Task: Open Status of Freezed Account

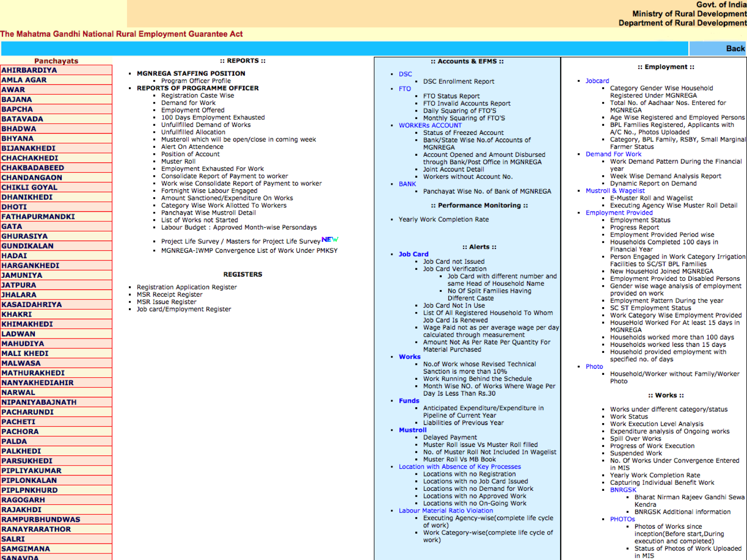Action: (x=464, y=133)
